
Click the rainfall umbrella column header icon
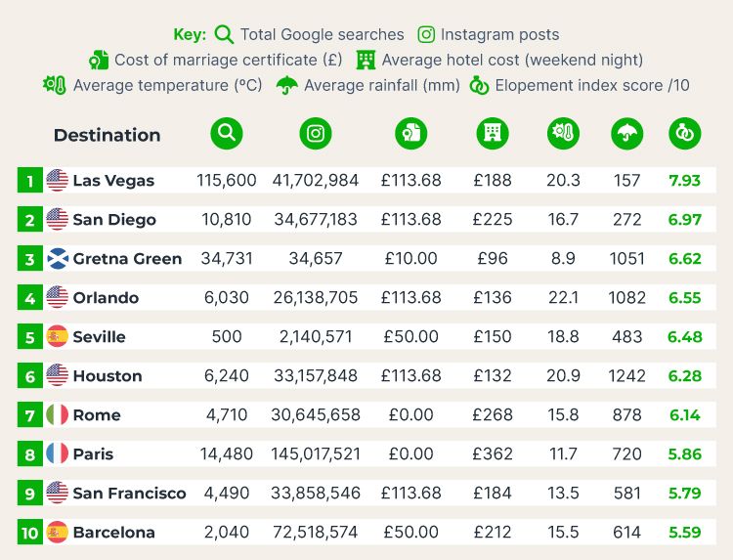pos(626,134)
